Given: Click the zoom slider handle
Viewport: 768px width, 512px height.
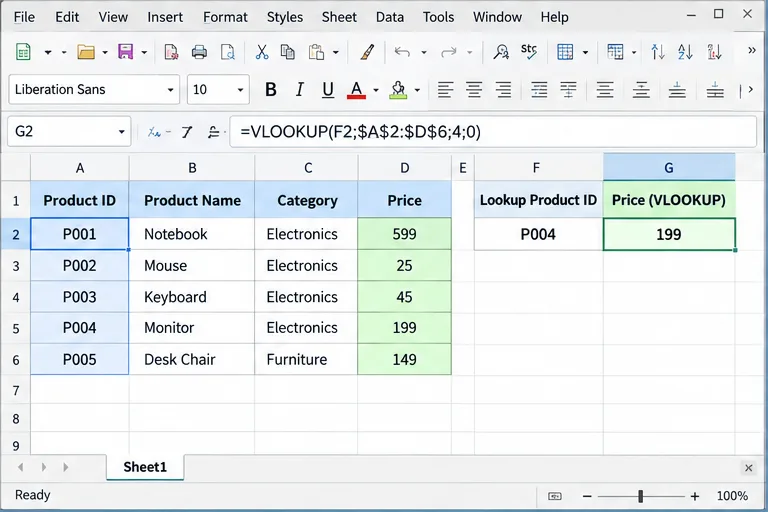Looking at the screenshot, I should [641, 496].
